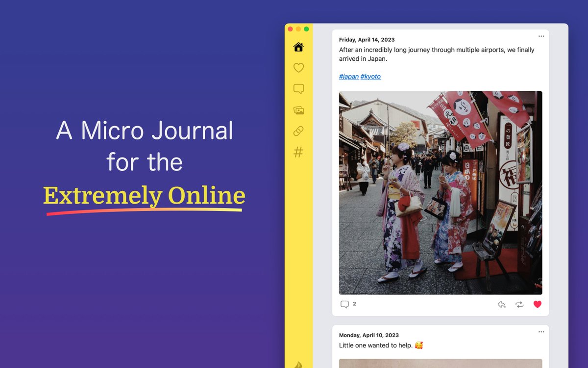The image size is (588, 368).
Task: Open the more options menu on April 10 post
Action: (x=541, y=332)
